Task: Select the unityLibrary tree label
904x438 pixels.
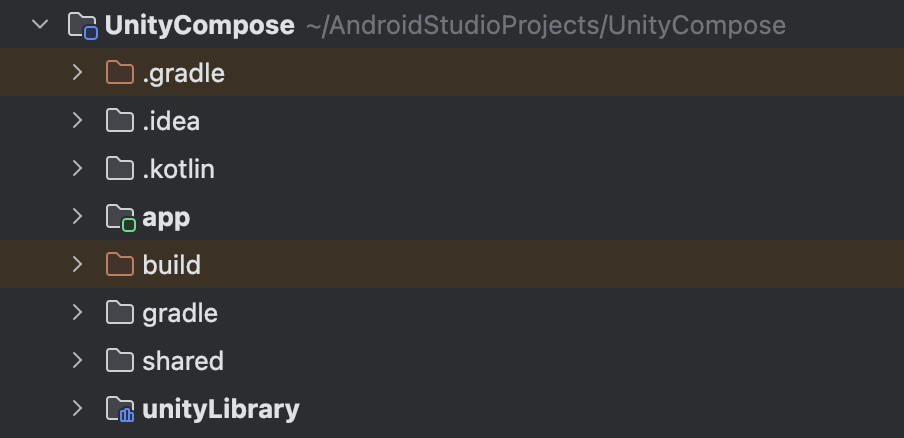Action: click(x=220, y=409)
